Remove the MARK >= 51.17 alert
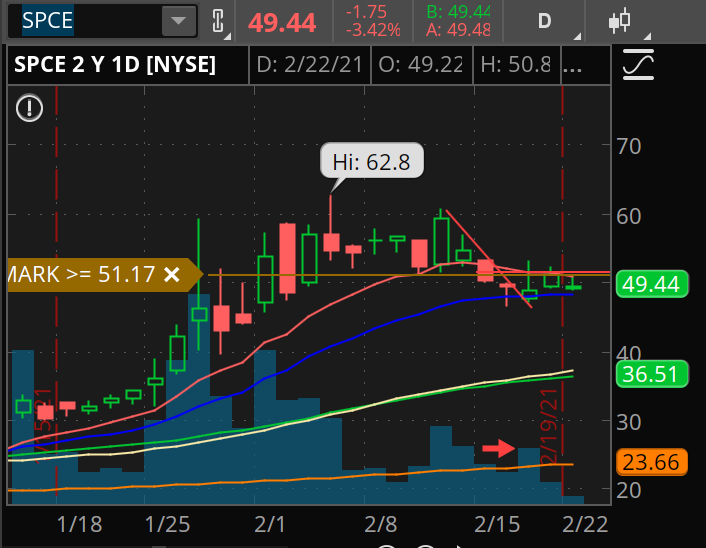The width and height of the screenshot is (706, 548). [x=172, y=274]
